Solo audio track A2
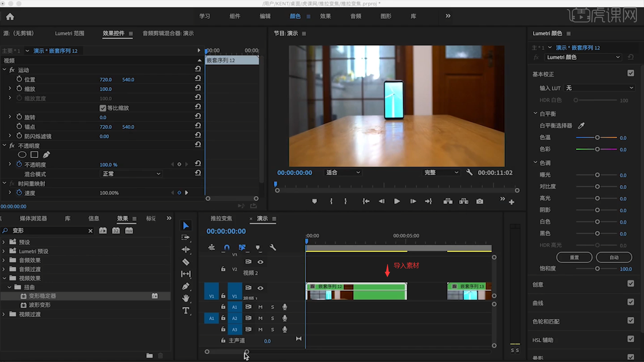644x362 pixels. (x=272, y=318)
